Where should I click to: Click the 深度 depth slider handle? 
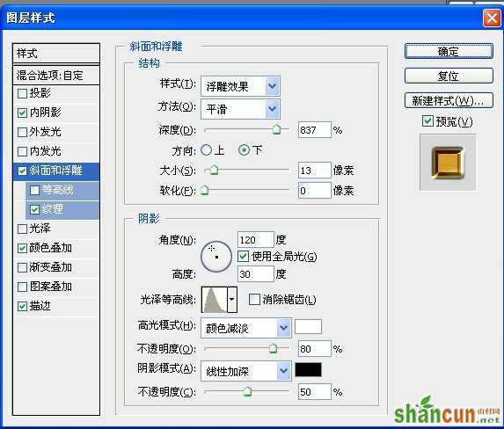[276, 129]
